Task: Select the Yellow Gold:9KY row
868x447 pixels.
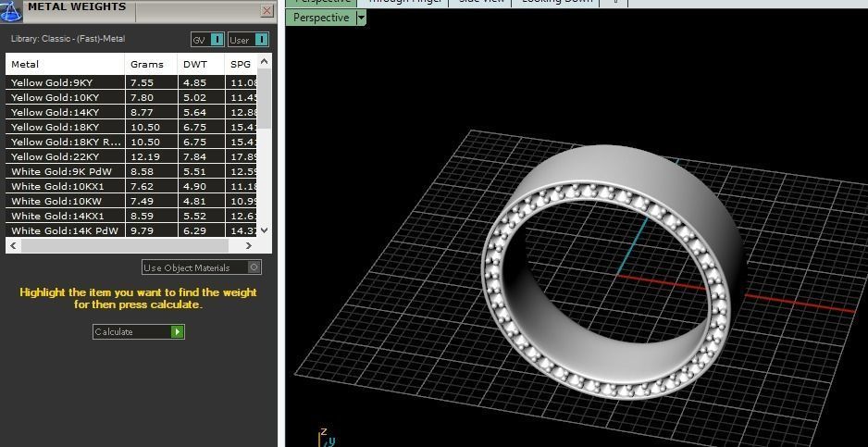Action: pyautogui.click(x=131, y=82)
